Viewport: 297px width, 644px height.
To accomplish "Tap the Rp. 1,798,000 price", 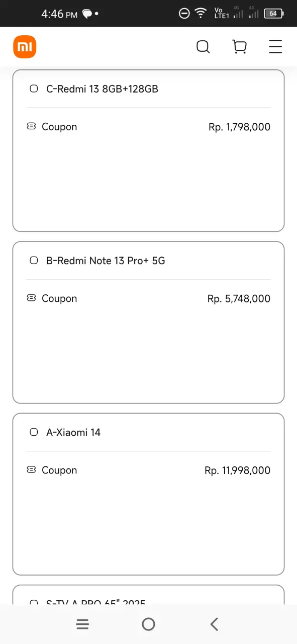I will 239,127.
